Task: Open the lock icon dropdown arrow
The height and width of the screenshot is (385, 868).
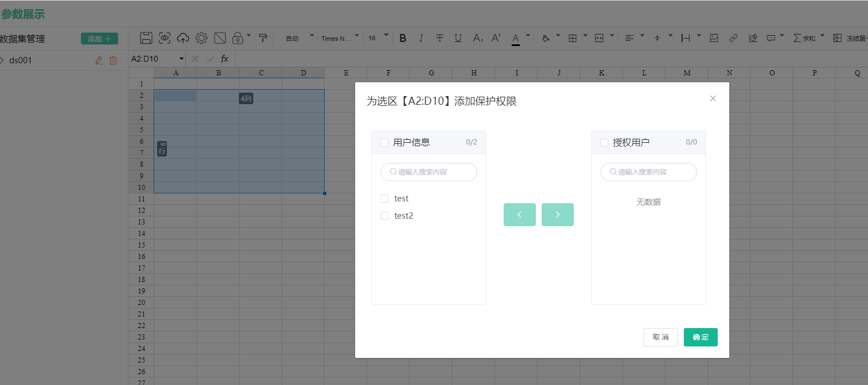Action: coord(249,36)
